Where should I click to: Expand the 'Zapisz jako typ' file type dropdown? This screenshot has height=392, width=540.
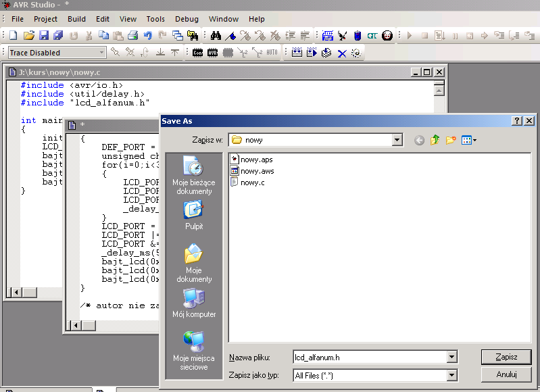click(451, 375)
